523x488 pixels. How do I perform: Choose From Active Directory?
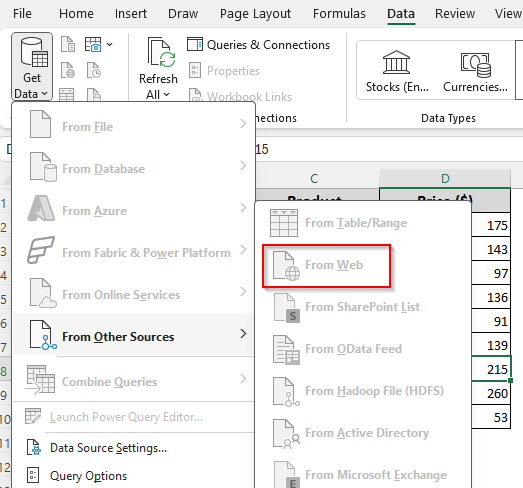363,433
